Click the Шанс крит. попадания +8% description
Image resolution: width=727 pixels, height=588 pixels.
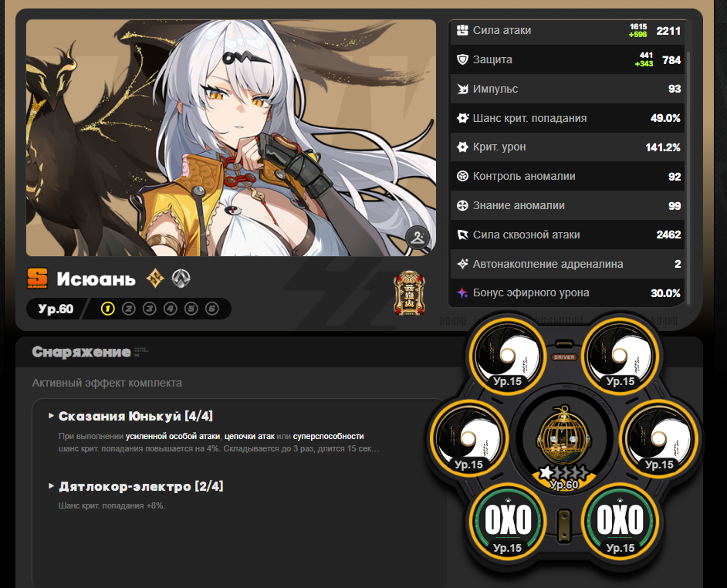pos(112,506)
